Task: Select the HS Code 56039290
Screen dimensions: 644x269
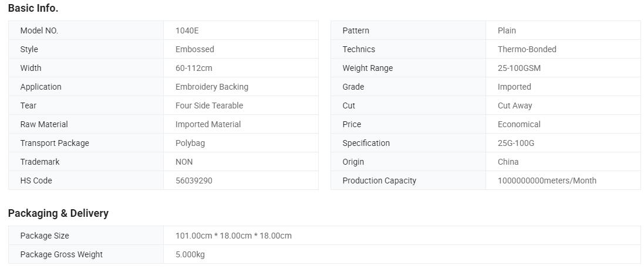Action: (x=194, y=181)
